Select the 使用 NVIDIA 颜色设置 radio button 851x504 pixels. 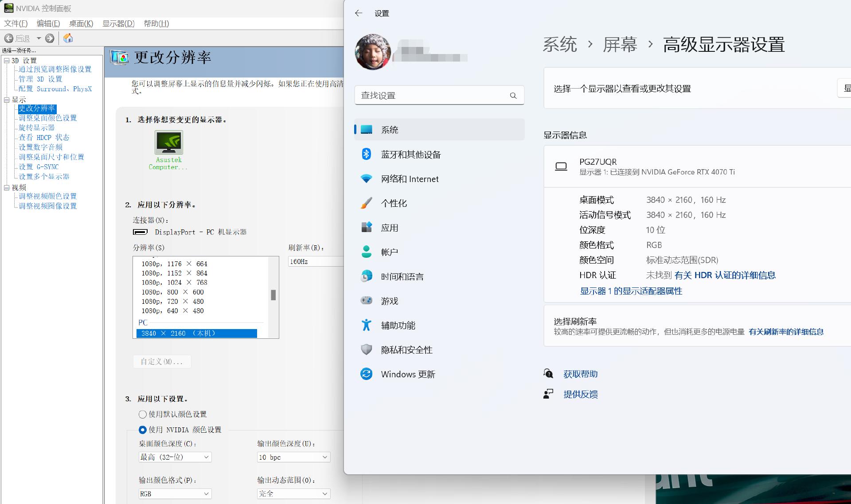click(142, 430)
